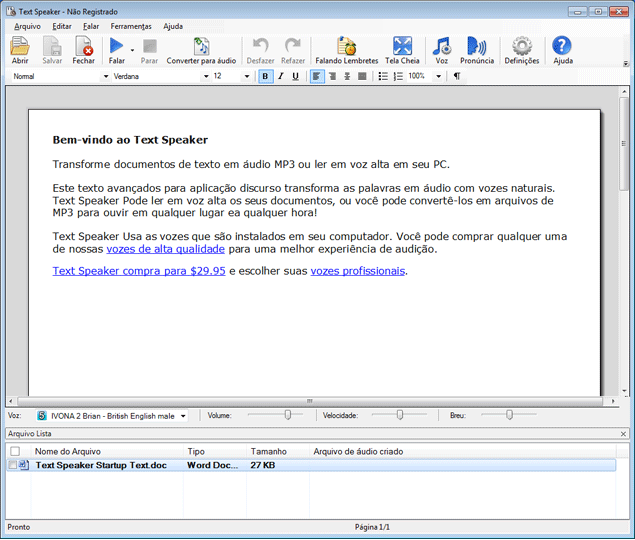Screen dimensions: 635x540
Task: Click the Abrir open file icon
Action: click(20, 47)
